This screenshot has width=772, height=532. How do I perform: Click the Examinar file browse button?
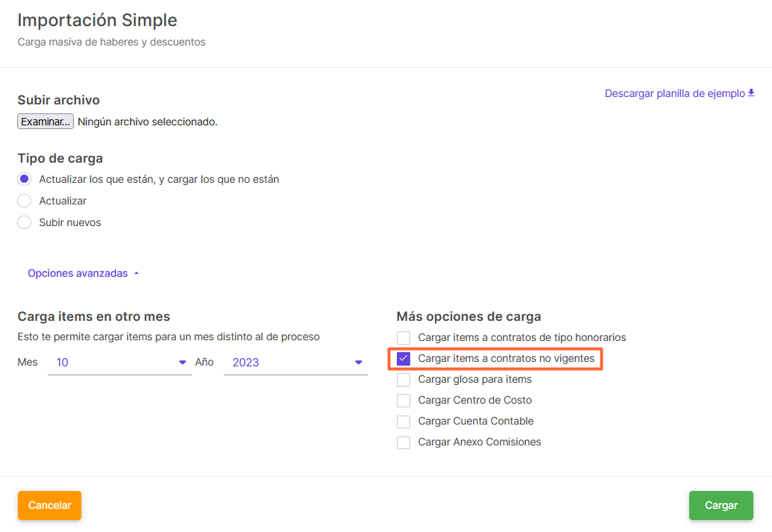[45, 121]
